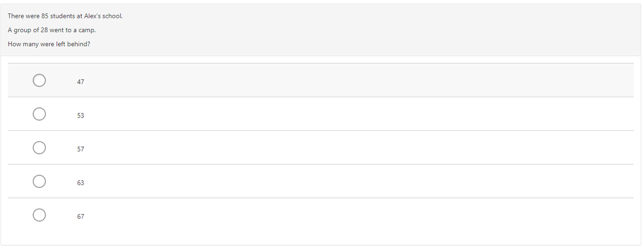Click the question "How many were left behind?"

pyautogui.click(x=49, y=44)
